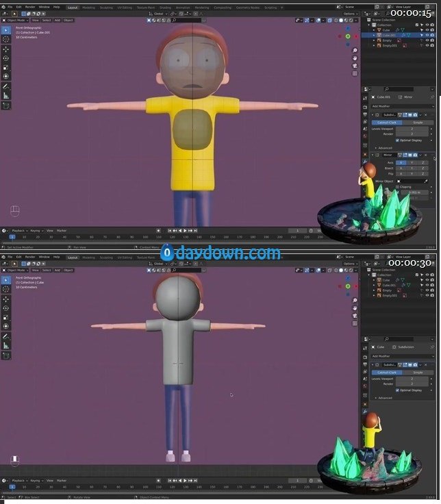
Task: Click the current frame field in top frame timeline
Action: point(297,231)
